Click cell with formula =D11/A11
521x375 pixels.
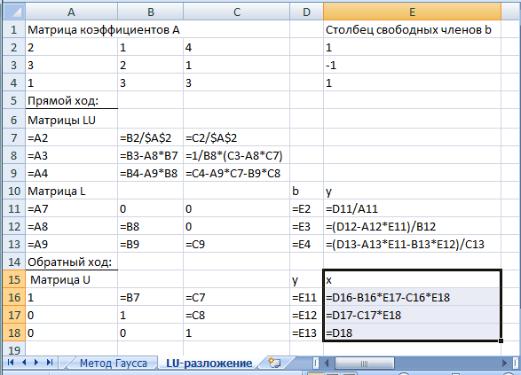tap(412, 209)
